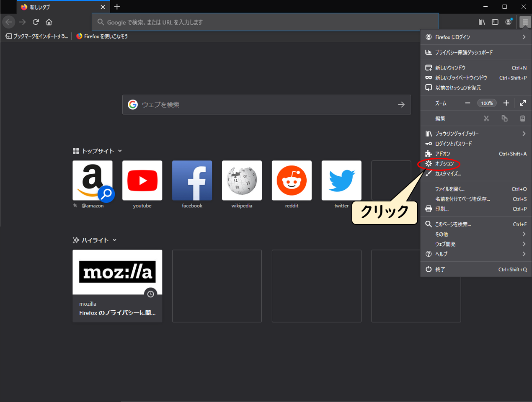
Task: Click ブックマークをインポートする bookmark item
Action: [x=37, y=36]
